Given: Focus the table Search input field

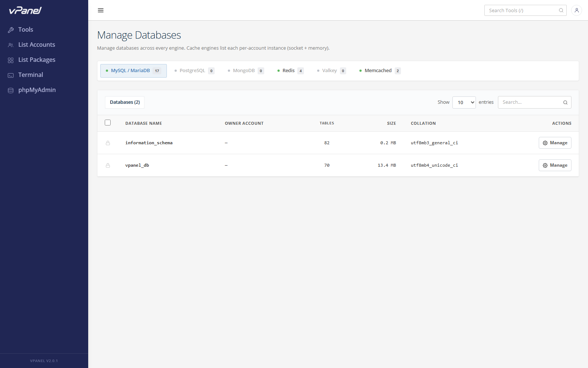Looking at the screenshot, I should (535, 102).
